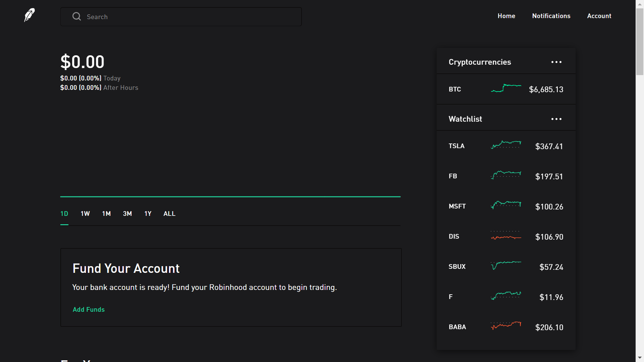The width and height of the screenshot is (644, 362).
Task: Click the DIS price $106.90
Action: tap(549, 237)
